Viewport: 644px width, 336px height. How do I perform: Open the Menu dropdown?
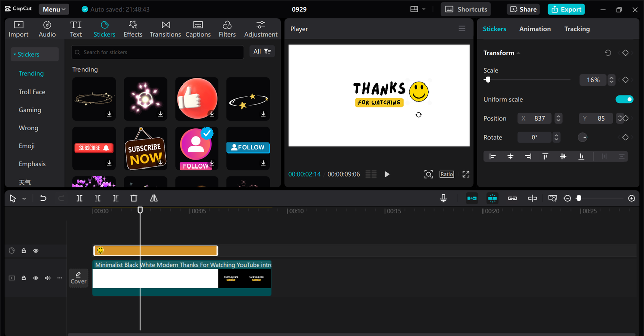(54, 9)
